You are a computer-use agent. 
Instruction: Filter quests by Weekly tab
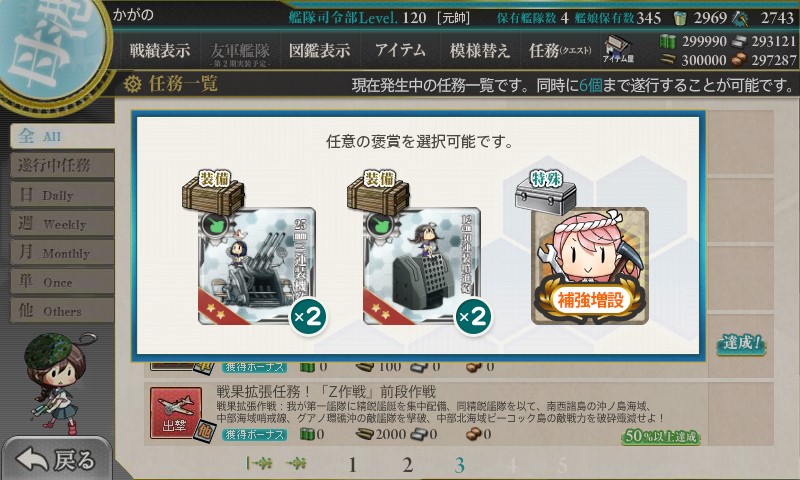pos(62,223)
